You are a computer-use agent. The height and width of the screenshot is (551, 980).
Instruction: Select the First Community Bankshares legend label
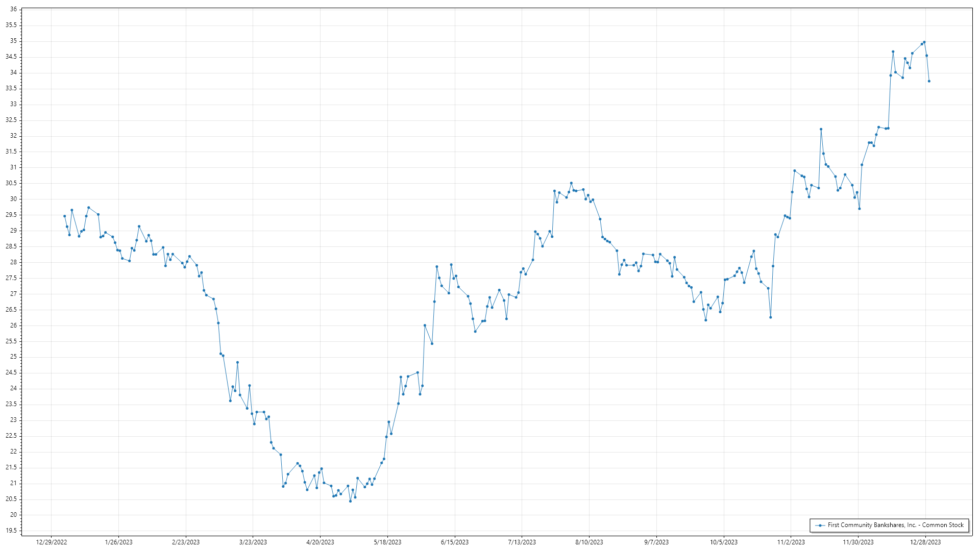click(895, 525)
